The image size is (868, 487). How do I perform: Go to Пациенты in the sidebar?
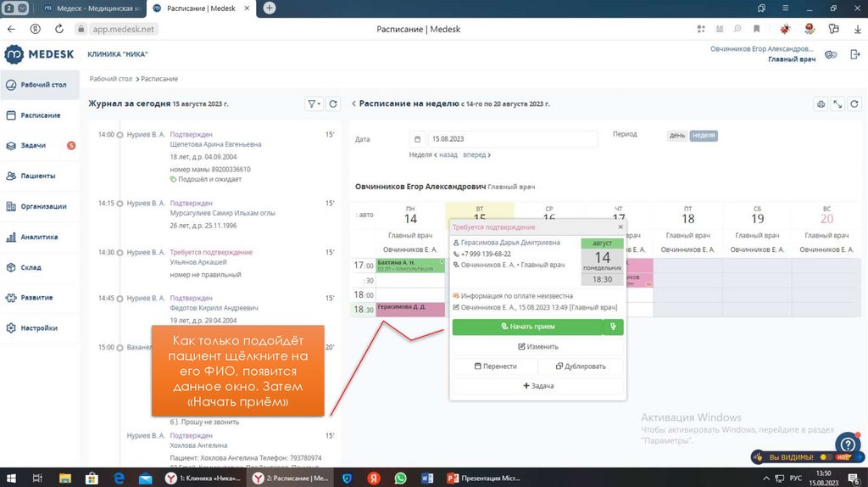click(38, 176)
